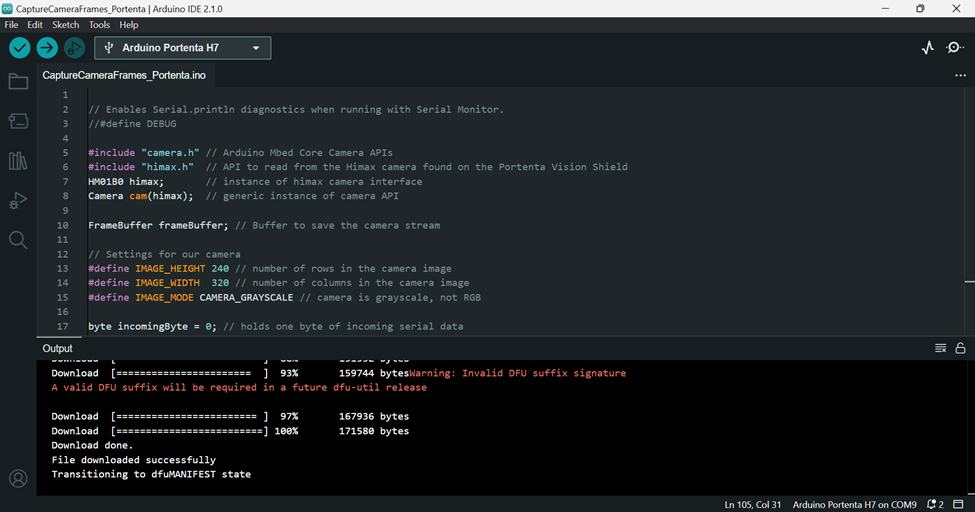Click 'File downloaded successfully' output line

point(134,460)
